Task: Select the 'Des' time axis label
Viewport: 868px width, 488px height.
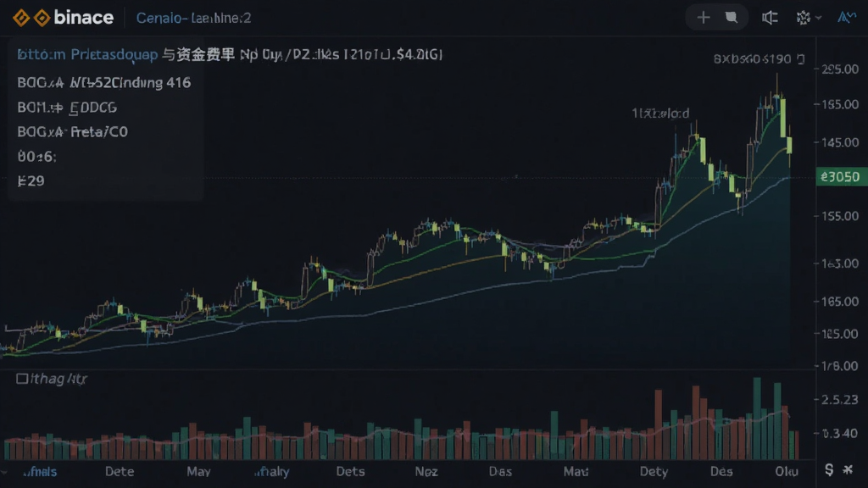Action: pyautogui.click(x=721, y=472)
